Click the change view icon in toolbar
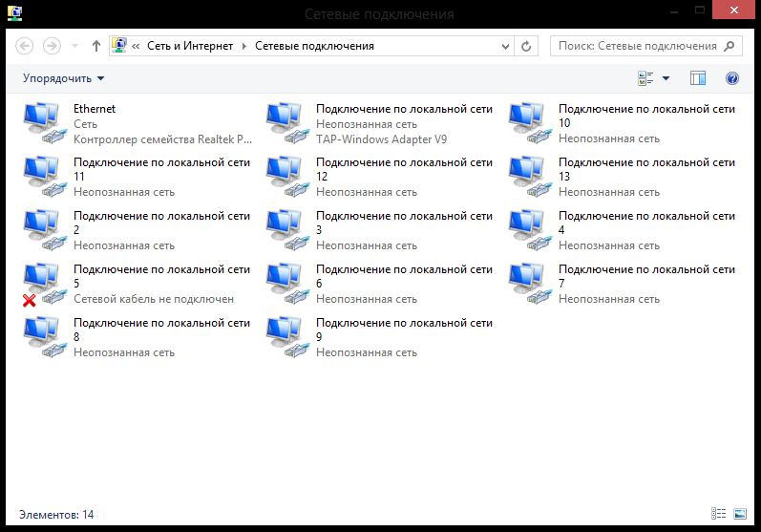The width and height of the screenshot is (761, 532). click(645, 78)
